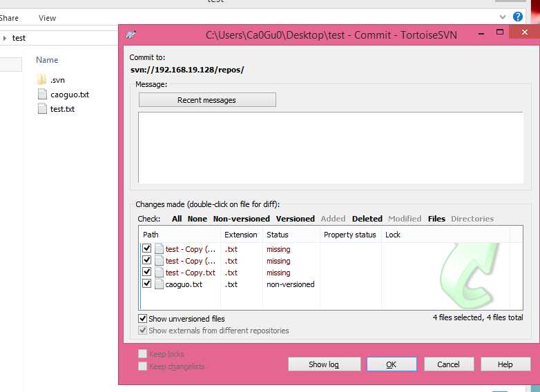Select the .svn folder icon in Explorer

pos(41,79)
